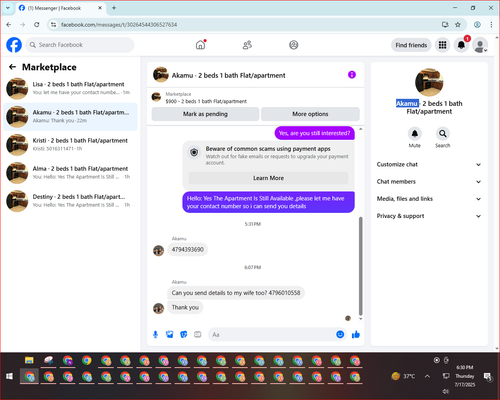The image size is (500, 400).
Task: Click More options button
Action: point(310,114)
